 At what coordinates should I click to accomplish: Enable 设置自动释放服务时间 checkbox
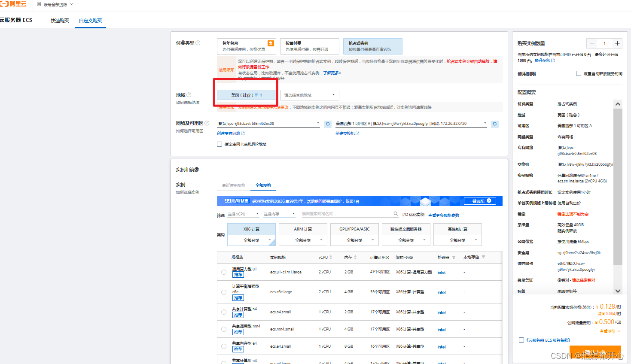579,73
